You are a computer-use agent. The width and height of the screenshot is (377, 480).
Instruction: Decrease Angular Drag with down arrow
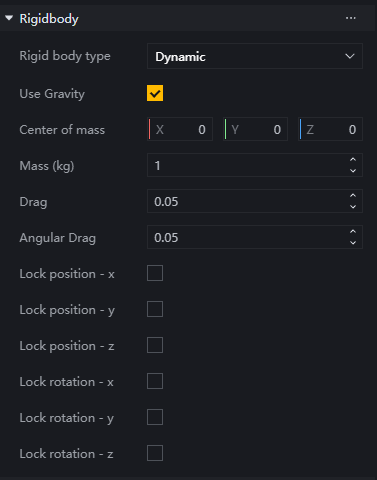point(353,243)
